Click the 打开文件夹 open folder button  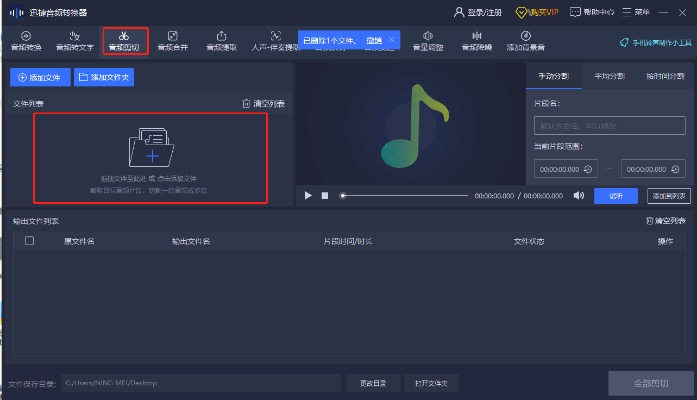431,383
